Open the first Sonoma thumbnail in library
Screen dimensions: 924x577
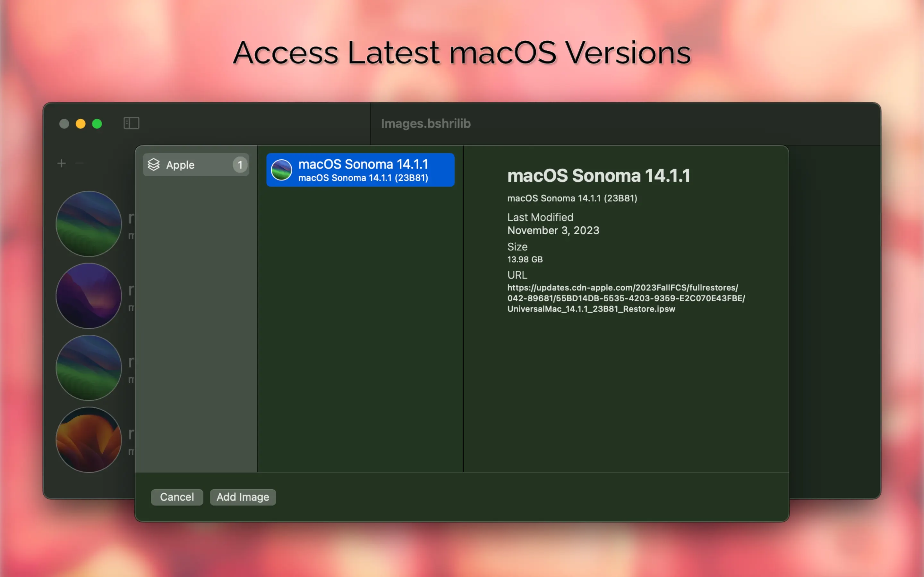click(x=89, y=224)
